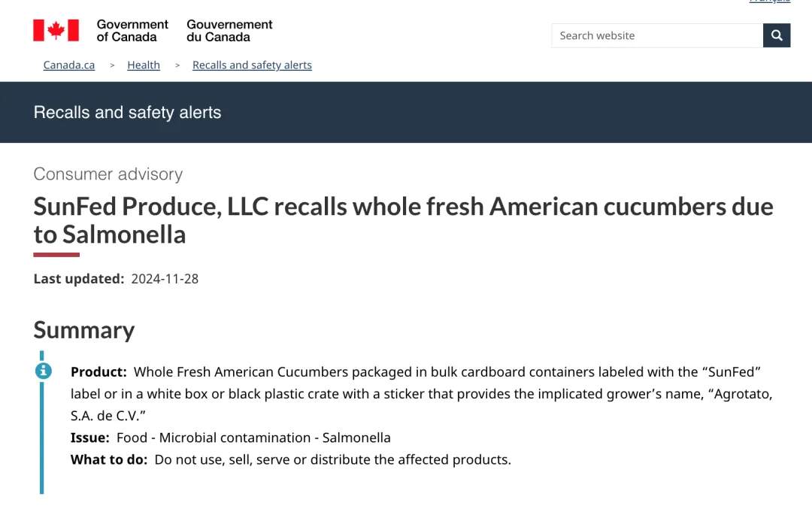Click the Issue line about Salmonella

coord(231,438)
